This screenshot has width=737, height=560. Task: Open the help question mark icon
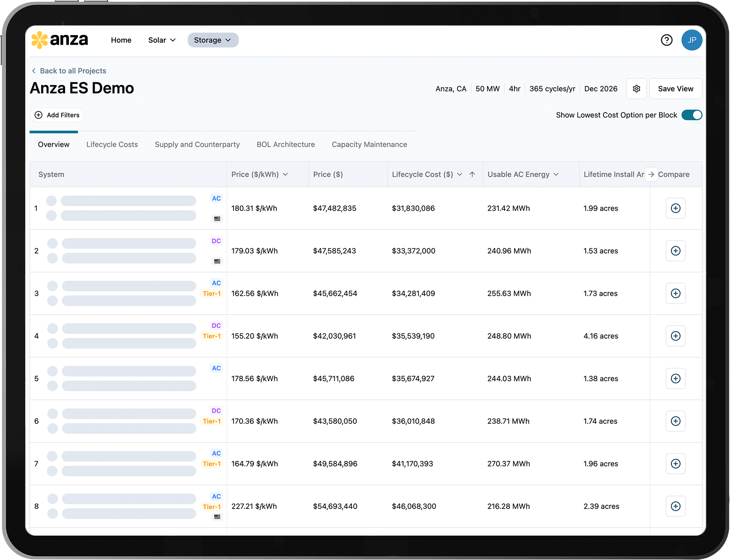click(x=666, y=40)
